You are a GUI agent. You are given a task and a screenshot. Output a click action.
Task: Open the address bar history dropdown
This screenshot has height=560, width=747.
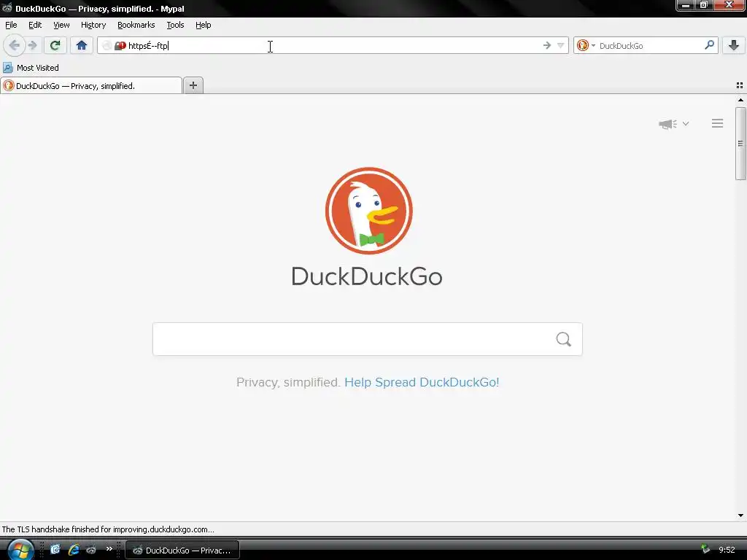561,46
